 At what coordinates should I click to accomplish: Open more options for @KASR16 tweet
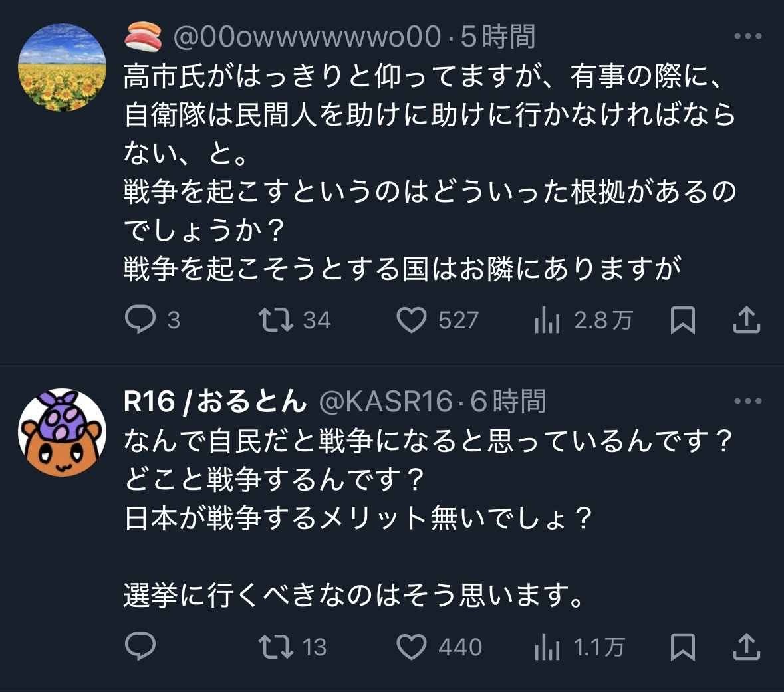[x=747, y=401]
